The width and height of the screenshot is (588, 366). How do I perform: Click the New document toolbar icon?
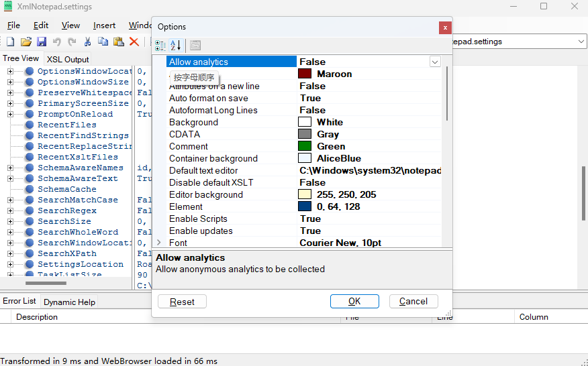(x=10, y=42)
